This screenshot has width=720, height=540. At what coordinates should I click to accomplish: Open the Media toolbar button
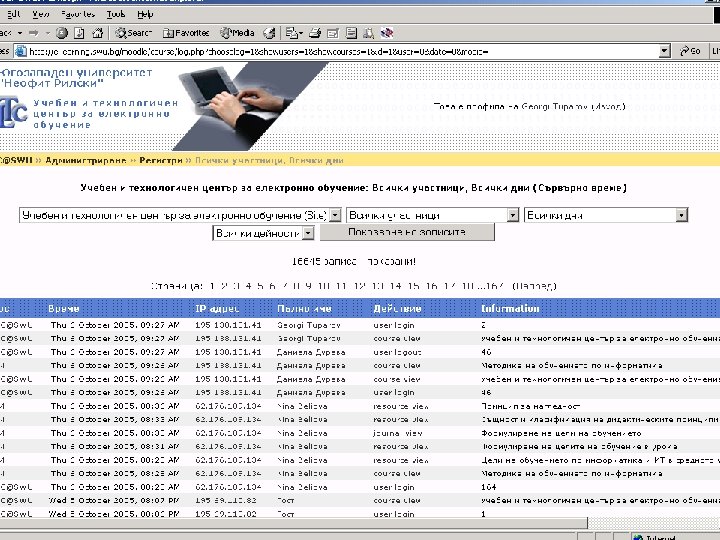tap(237, 33)
